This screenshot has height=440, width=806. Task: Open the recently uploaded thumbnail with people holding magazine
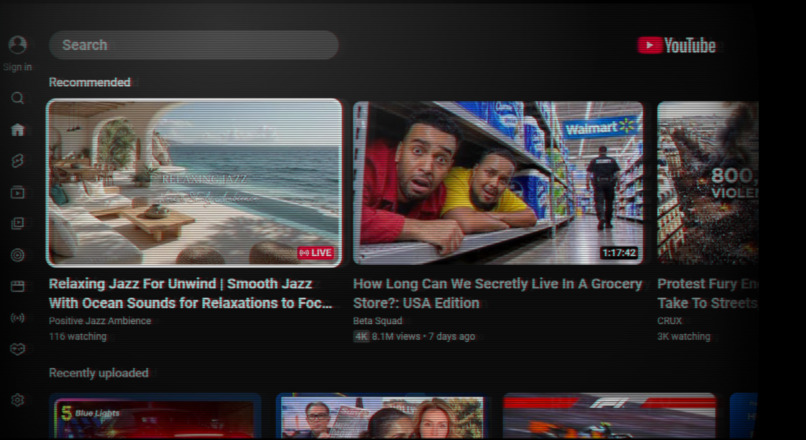(x=382, y=416)
